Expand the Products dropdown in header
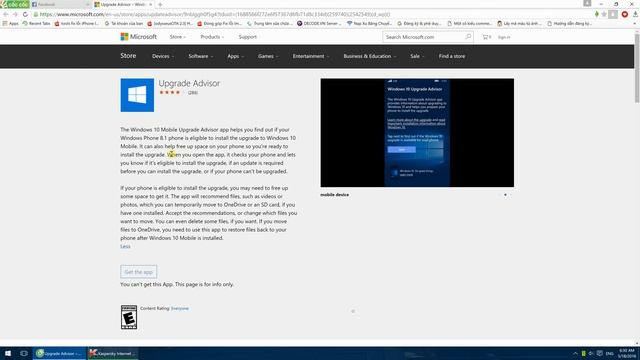This screenshot has height=360, width=640. (212, 37)
